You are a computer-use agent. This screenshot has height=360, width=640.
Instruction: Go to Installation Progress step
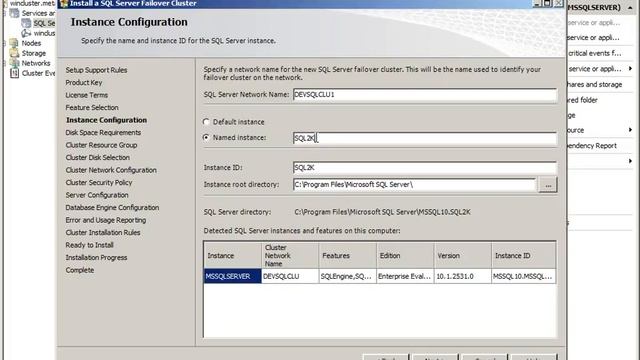point(96,258)
